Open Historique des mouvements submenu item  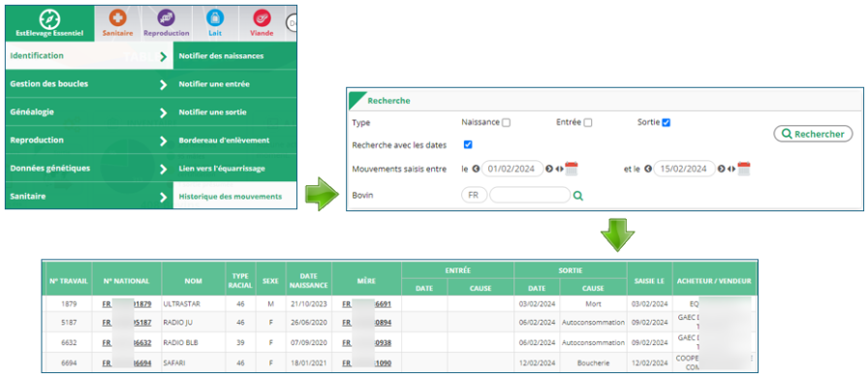click(x=234, y=196)
